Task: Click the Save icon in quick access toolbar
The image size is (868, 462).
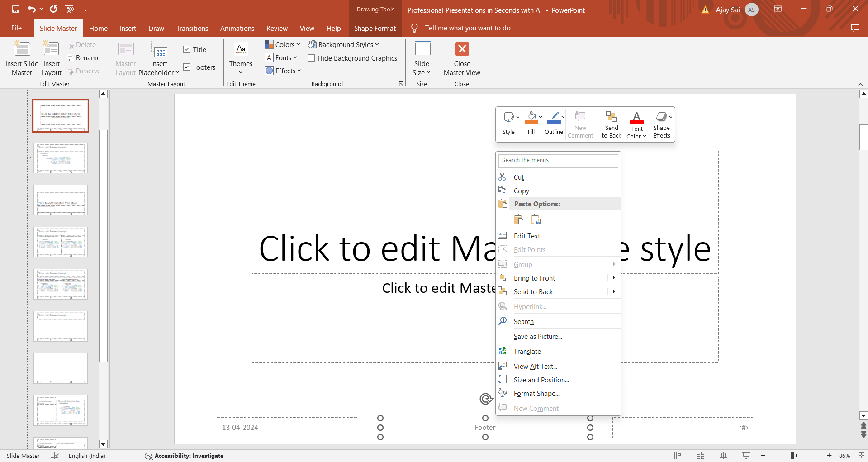Action: [16, 9]
